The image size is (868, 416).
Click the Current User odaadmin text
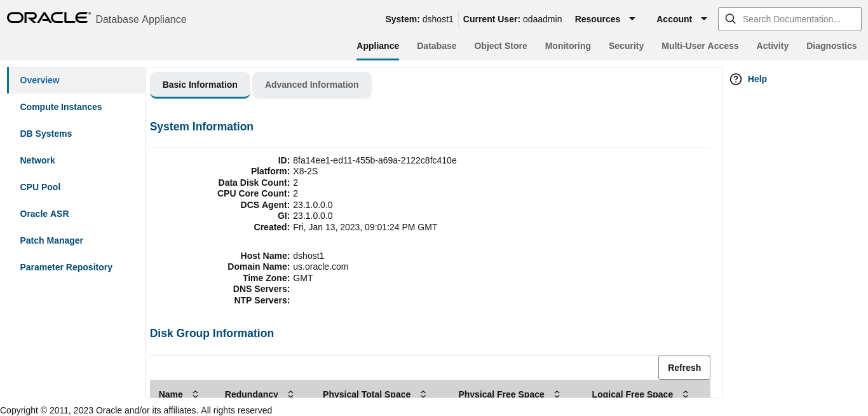[x=513, y=19]
